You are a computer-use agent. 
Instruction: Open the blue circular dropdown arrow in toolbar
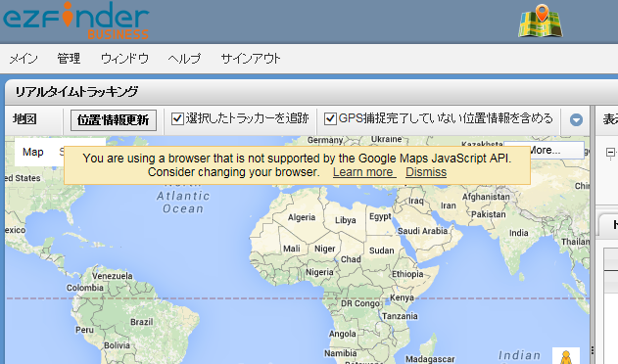tap(576, 119)
